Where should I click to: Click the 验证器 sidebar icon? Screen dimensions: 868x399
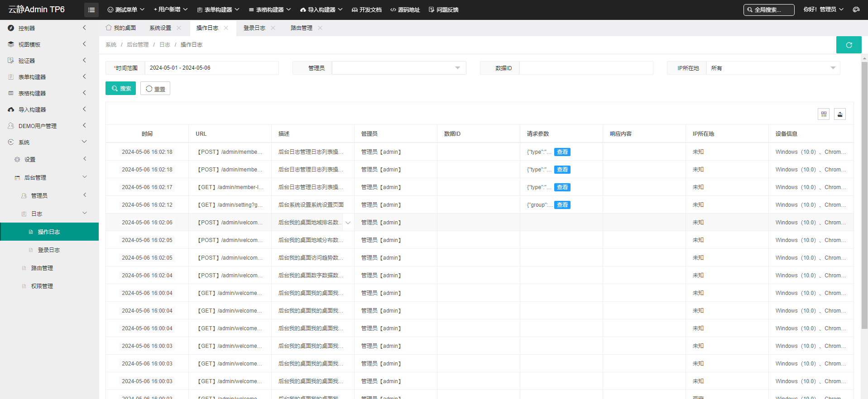click(11, 61)
